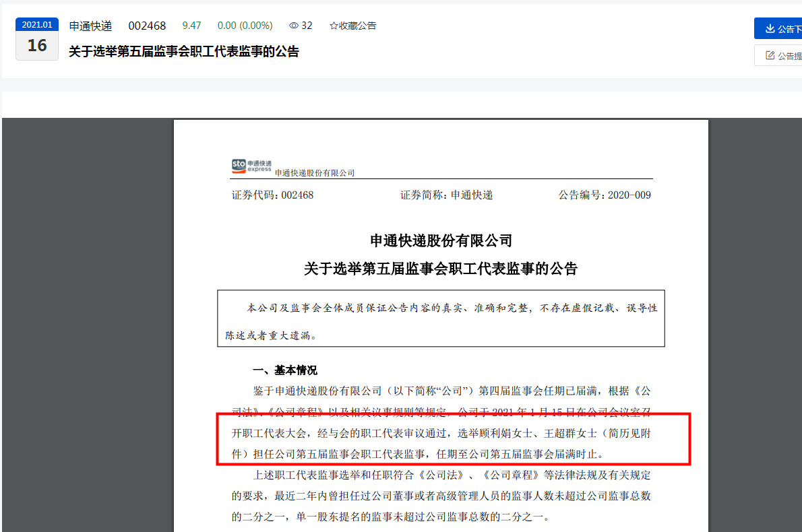Click the page title 关于选举第五届监事会职工代表监事的公告
This screenshot has width=802, height=532.
click(x=184, y=52)
